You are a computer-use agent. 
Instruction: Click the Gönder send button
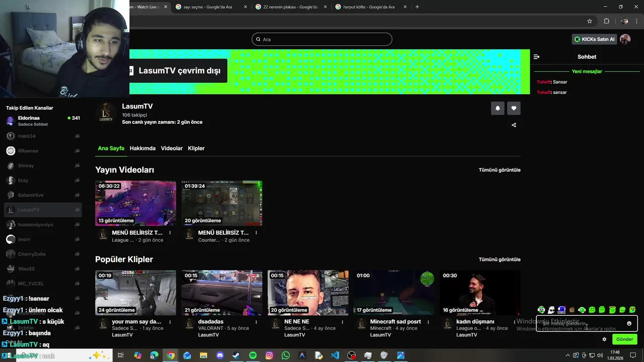tap(624, 339)
